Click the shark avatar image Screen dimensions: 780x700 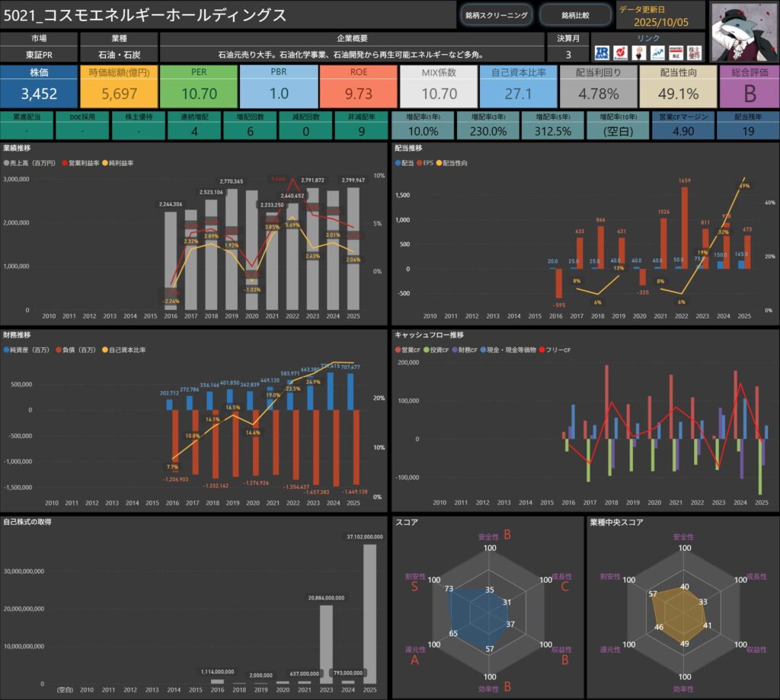(x=743, y=31)
